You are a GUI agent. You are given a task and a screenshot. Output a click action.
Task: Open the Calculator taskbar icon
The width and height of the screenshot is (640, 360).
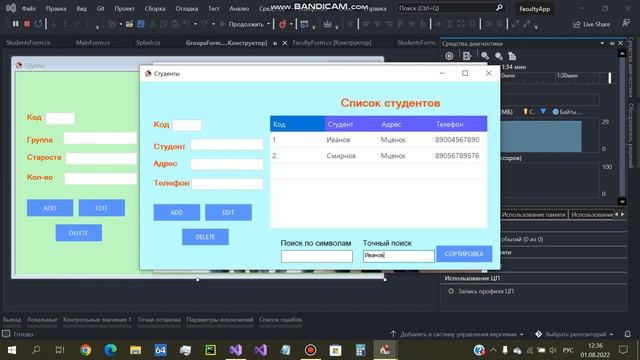(x=360, y=350)
